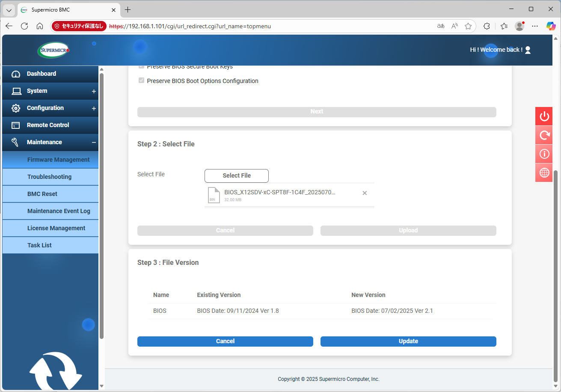
Task: Open the system information icon
Action: tap(544, 154)
